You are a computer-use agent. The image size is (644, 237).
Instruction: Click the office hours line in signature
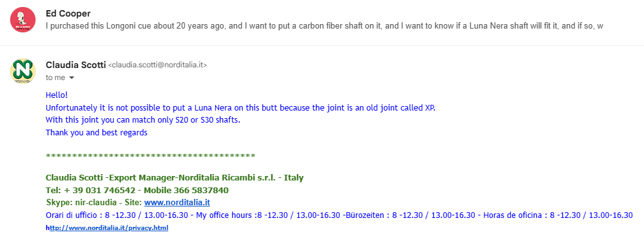(339, 215)
